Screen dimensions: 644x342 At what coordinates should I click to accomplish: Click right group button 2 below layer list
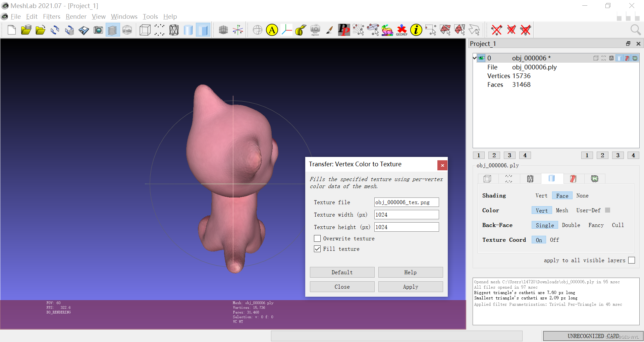602,155
